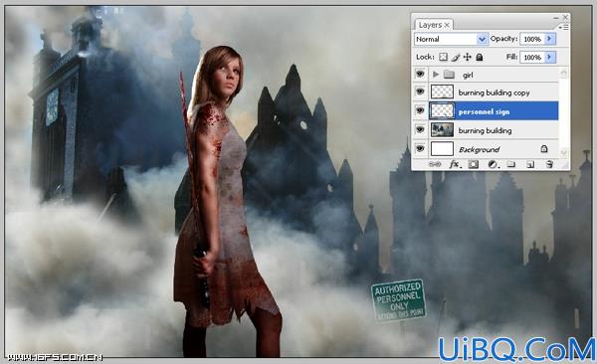
Task: Lock image pixels with brush icon
Action: [x=456, y=57]
